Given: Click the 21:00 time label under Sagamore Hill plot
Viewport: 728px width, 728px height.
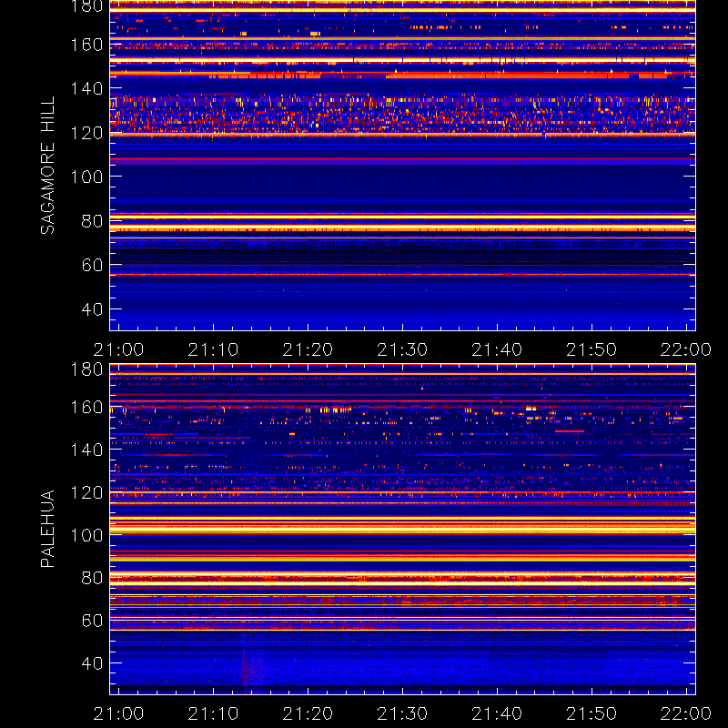Looking at the screenshot, I should point(119,349).
